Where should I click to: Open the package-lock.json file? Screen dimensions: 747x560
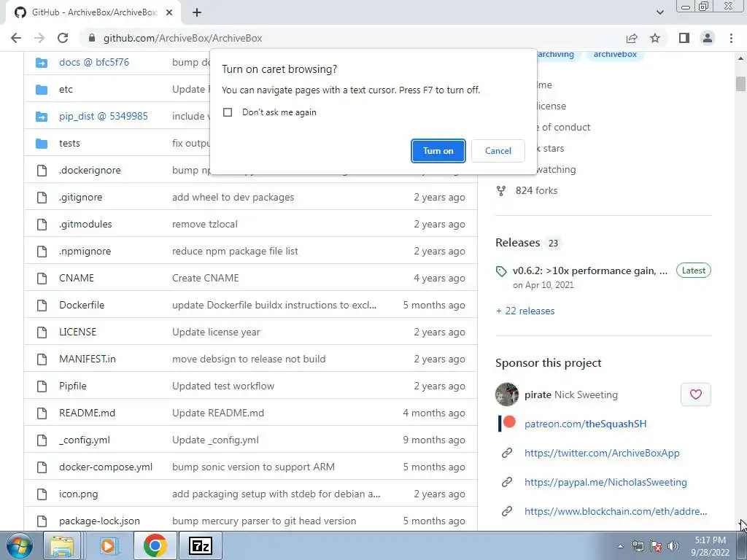99,521
